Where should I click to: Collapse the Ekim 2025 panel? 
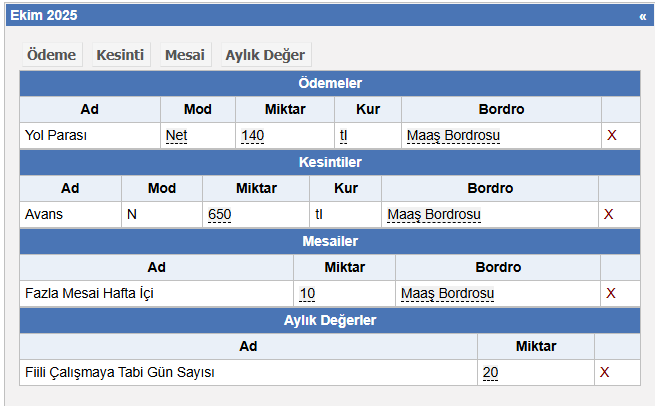[642, 16]
